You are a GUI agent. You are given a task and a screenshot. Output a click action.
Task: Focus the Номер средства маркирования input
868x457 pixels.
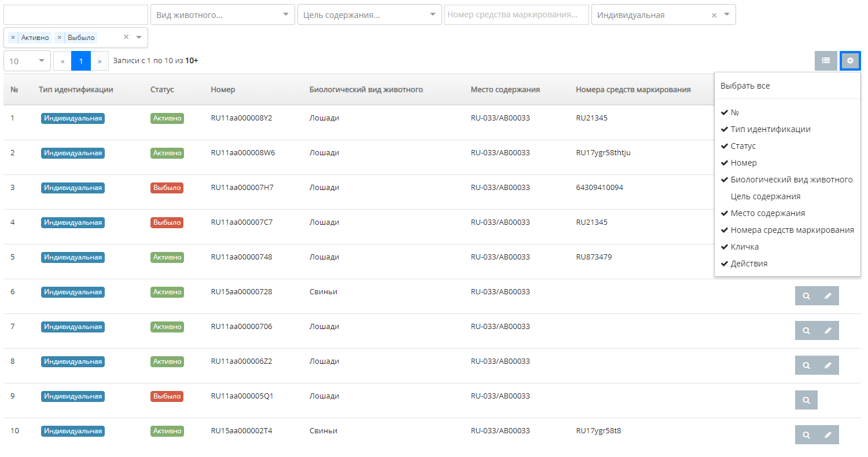517,15
